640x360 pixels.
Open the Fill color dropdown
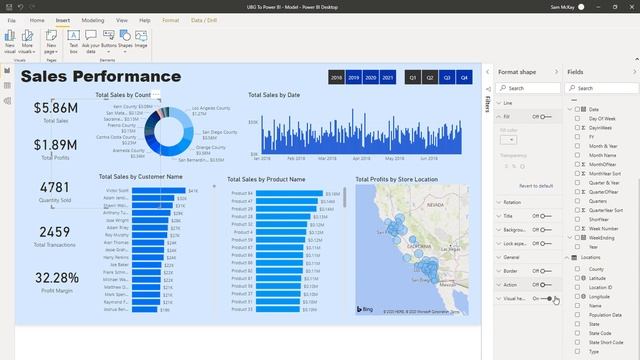point(509,140)
